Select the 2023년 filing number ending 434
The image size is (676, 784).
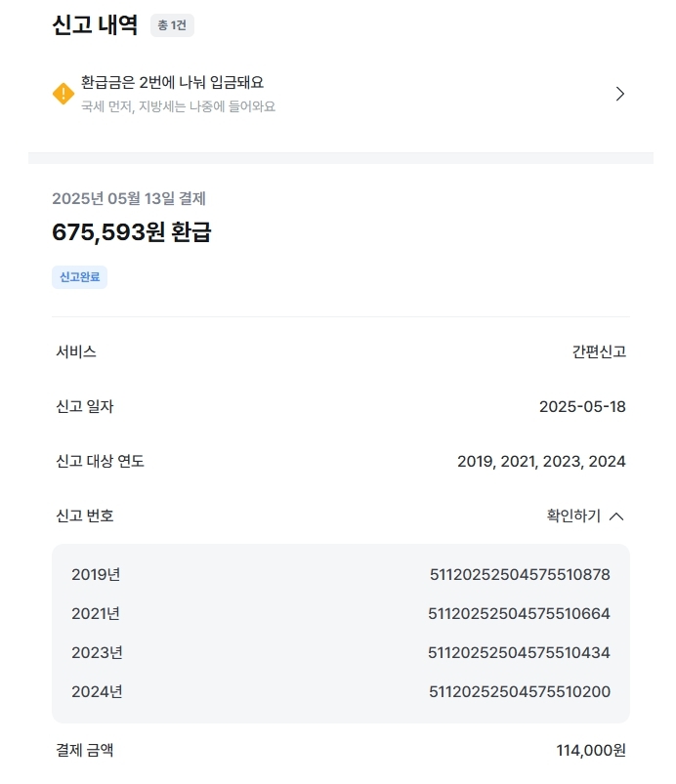coord(519,652)
